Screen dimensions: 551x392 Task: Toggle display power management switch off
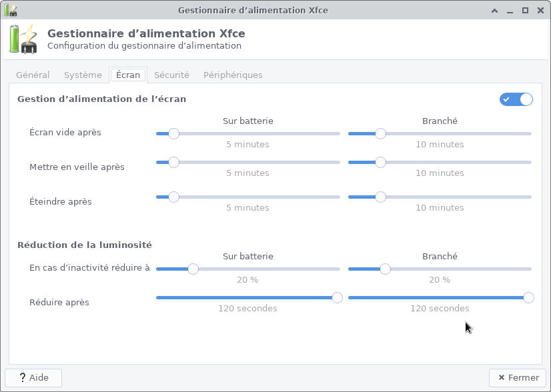click(516, 99)
